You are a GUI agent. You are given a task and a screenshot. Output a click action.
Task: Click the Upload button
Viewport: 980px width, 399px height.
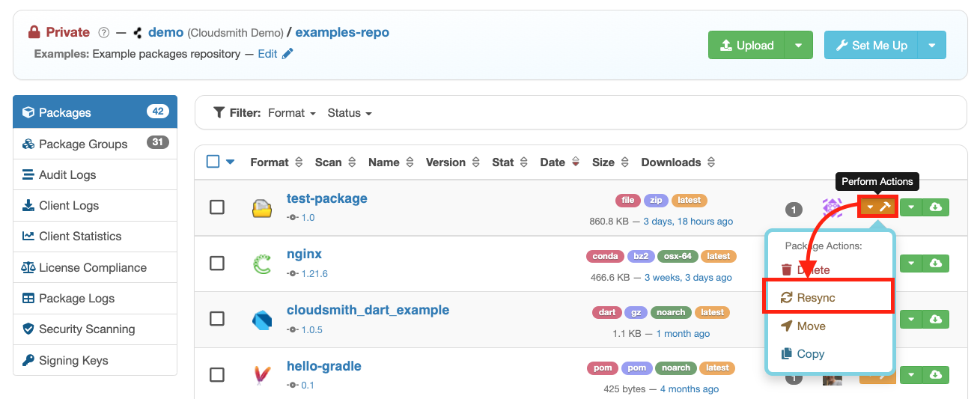[746, 45]
